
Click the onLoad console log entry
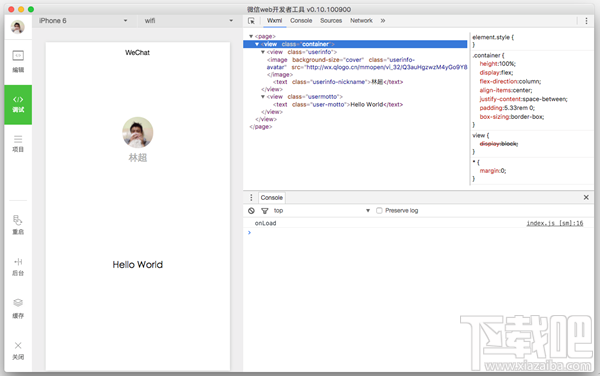pyautogui.click(x=266, y=223)
